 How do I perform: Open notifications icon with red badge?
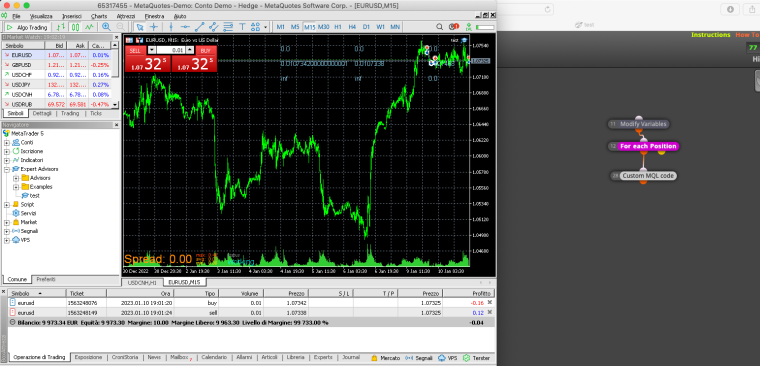pyautogui.click(x=454, y=27)
